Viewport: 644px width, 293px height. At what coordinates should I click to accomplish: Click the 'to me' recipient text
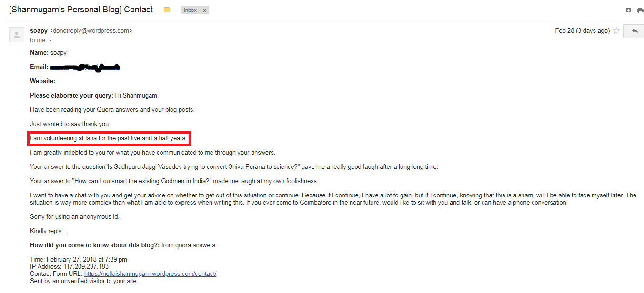pos(38,40)
